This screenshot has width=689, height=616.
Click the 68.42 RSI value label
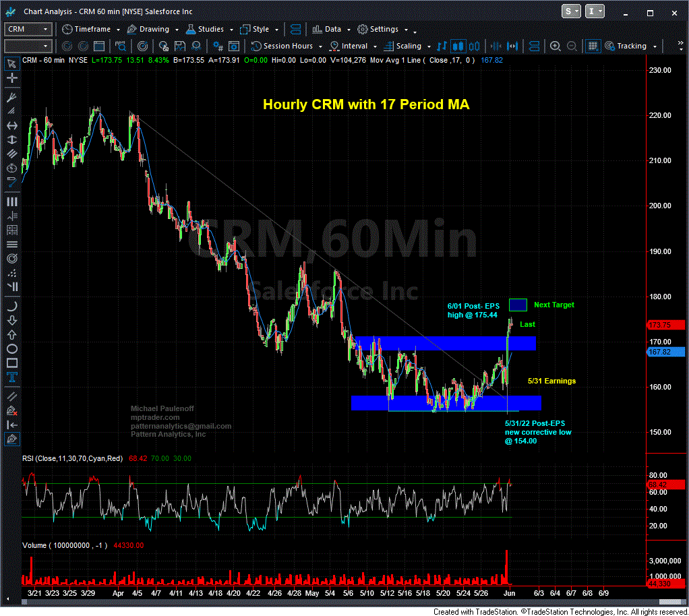pos(666,485)
